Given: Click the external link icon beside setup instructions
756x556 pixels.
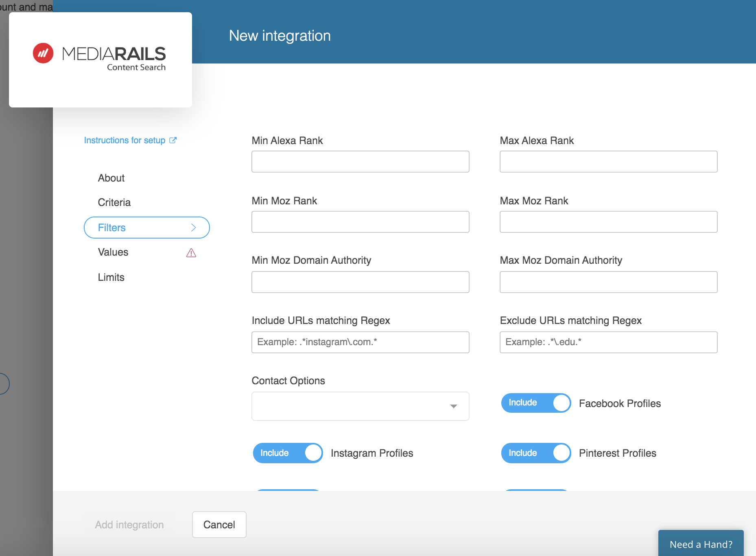Looking at the screenshot, I should tap(173, 140).
